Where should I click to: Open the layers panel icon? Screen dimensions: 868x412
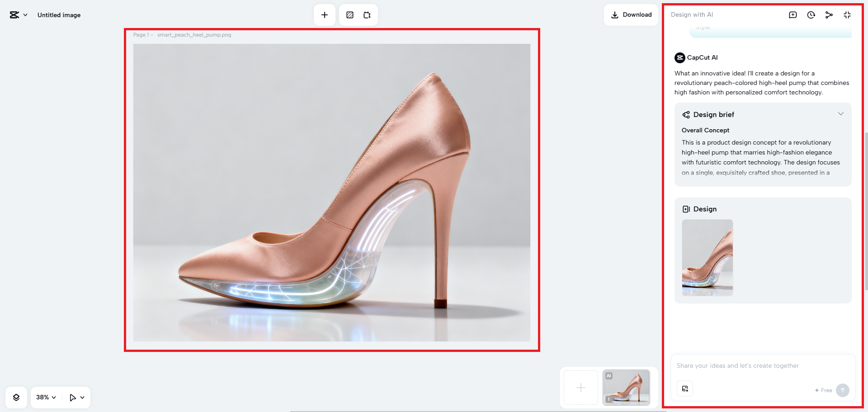click(16, 398)
